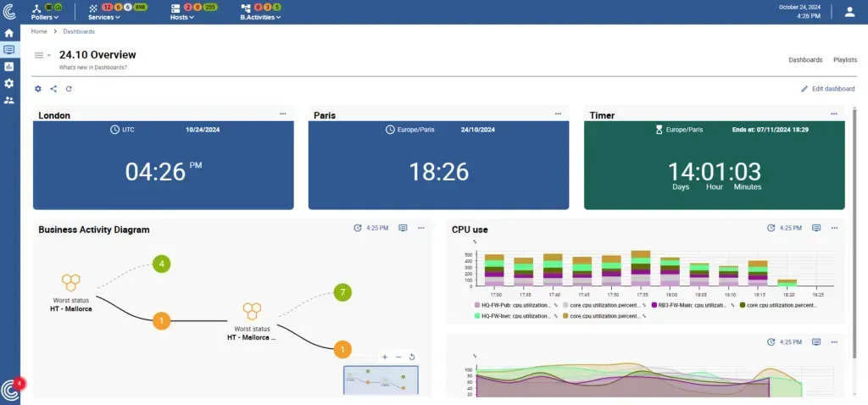Expand the B.Activities dropdown
Image resolution: width=868 pixels, height=405 pixels.
coord(260,17)
